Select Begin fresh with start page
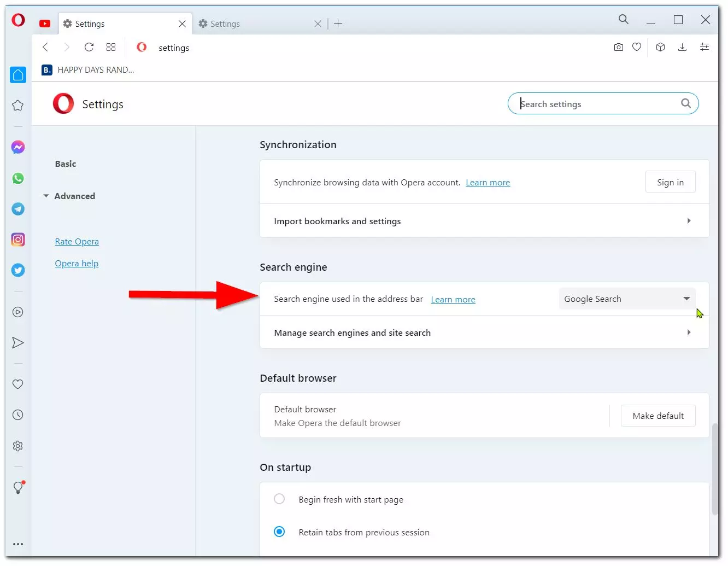The height and width of the screenshot is (566, 728). click(x=279, y=499)
